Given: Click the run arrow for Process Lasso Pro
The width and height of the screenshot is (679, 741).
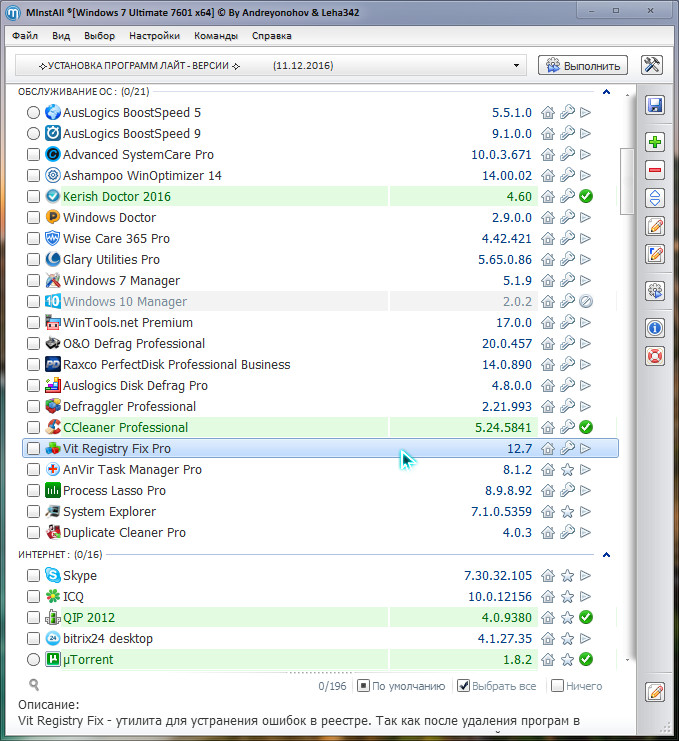Looking at the screenshot, I should tap(585, 491).
